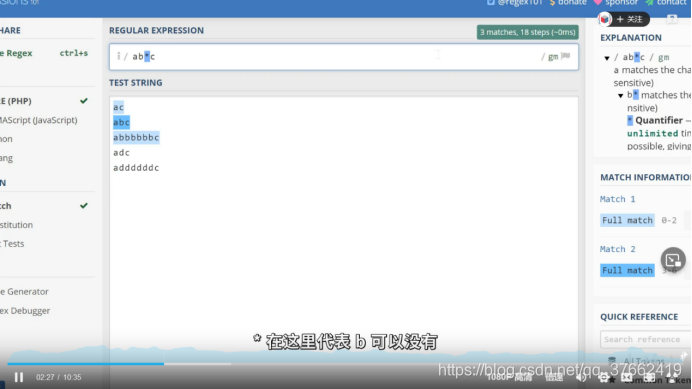This screenshot has width=692, height=389.
Task: Pause the video playback
Action: (19, 377)
